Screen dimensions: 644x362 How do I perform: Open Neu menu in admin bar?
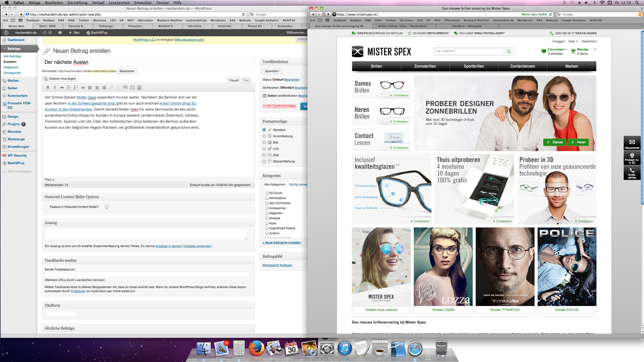click(x=74, y=33)
